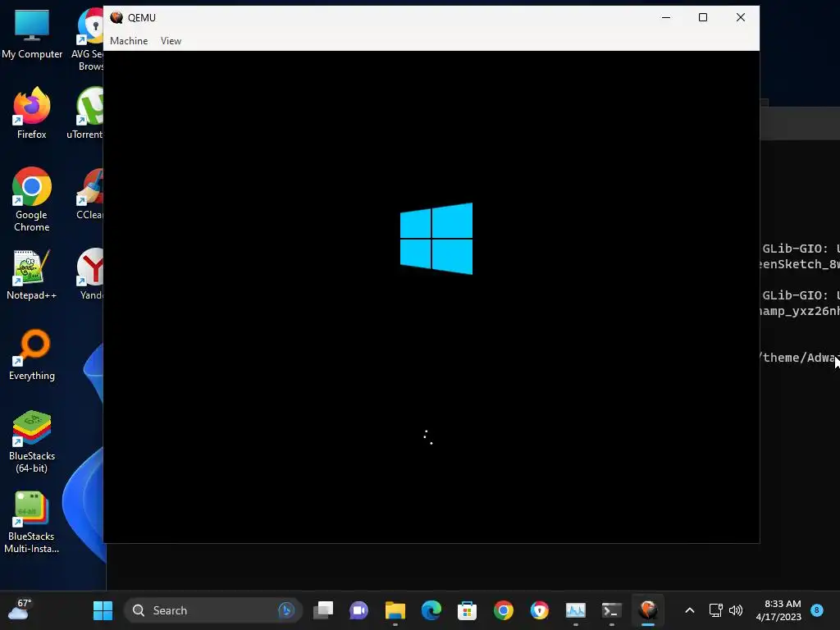Close the QEMU window
The width and height of the screenshot is (840, 630).
click(741, 18)
